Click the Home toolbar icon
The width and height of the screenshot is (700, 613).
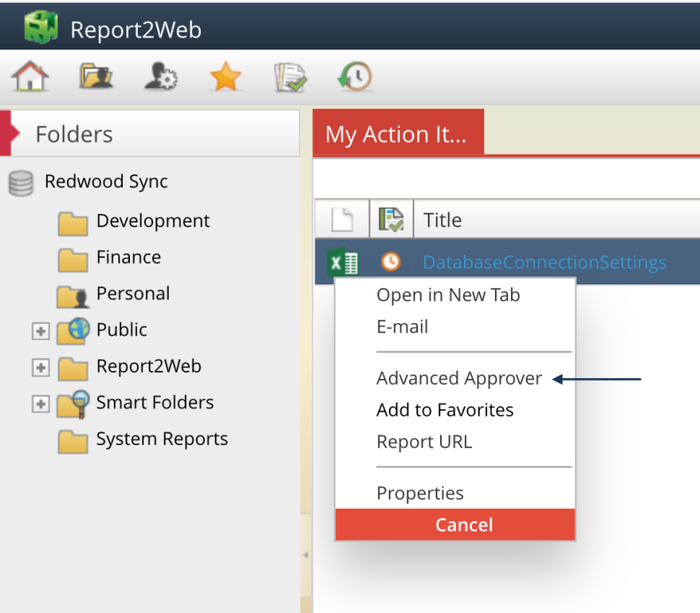30,76
